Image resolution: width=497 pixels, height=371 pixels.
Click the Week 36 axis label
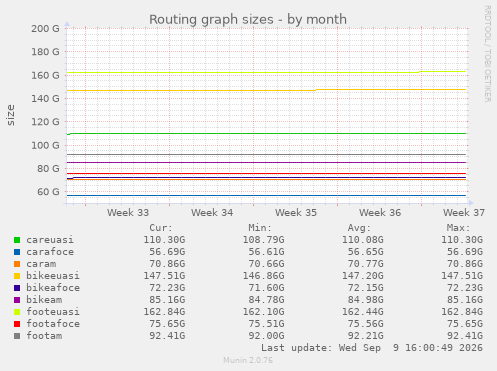pyautogui.click(x=380, y=213)
